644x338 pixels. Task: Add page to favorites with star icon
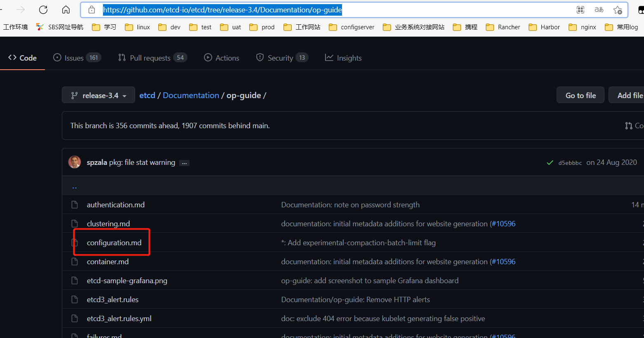click(x=618, y=10)
